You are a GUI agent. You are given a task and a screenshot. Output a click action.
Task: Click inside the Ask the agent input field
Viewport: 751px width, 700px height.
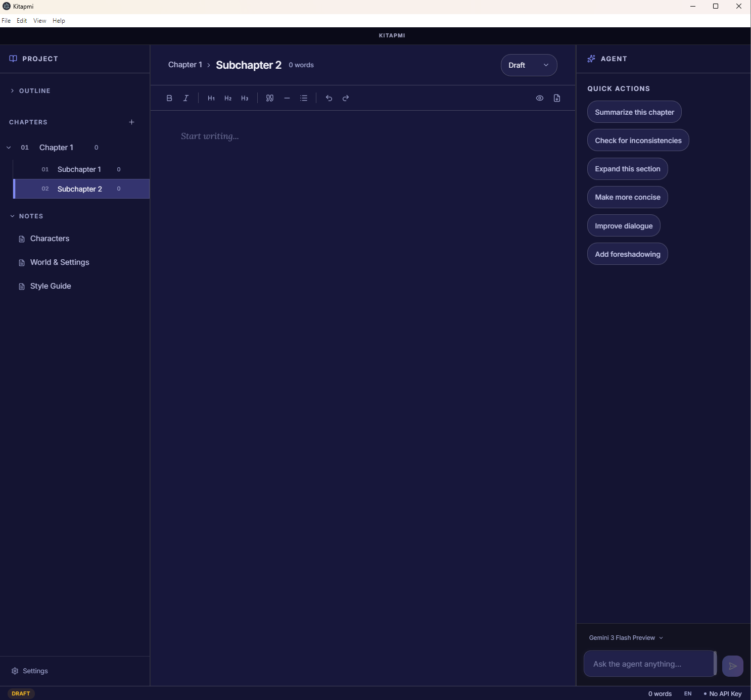click(649, 664)
